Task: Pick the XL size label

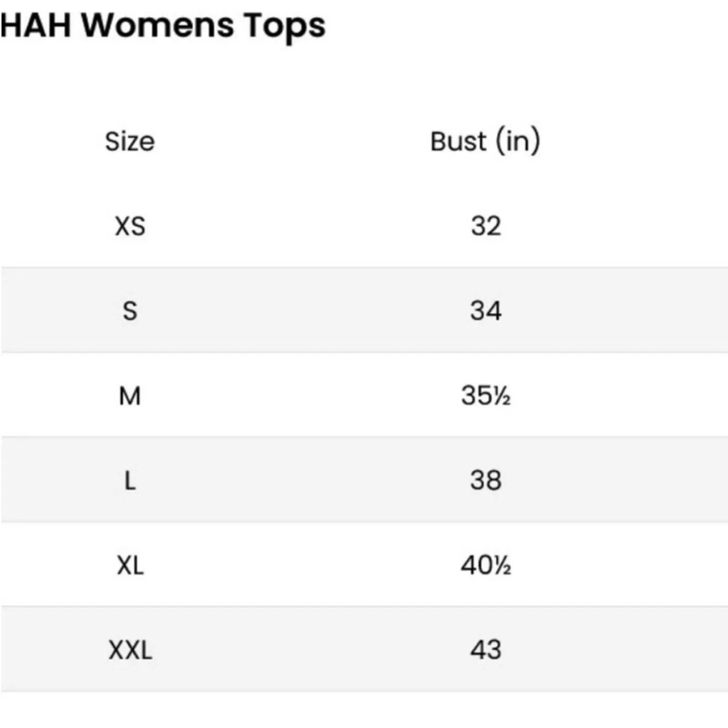Action: click(130, 566)
